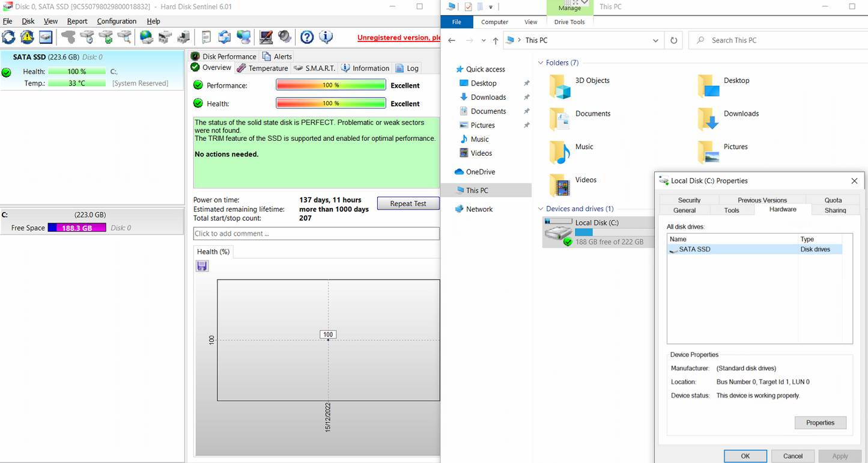Viewport: 868px width, 463px height.
Task: Open the Configuration menu
Action: click(x=117, y=21)
